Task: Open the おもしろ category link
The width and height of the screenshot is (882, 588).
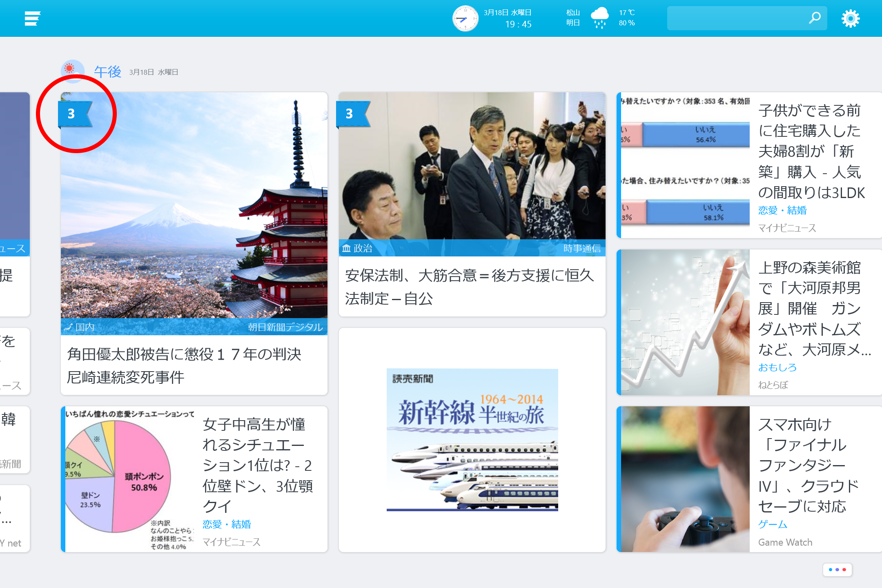Action: 777,367
